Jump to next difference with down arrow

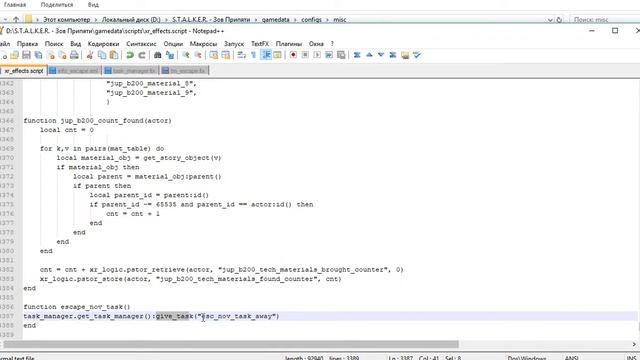click(x=381, y=55)
